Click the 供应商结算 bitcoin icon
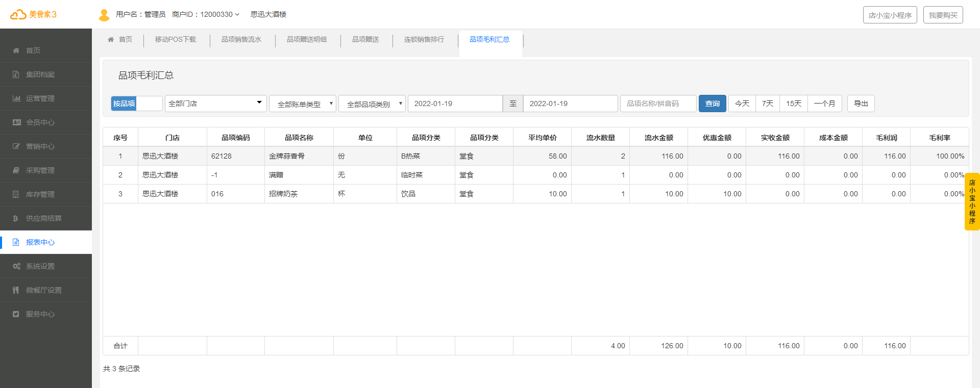Image resolution: width=980 pixels, height=388 pixels. 16,218
